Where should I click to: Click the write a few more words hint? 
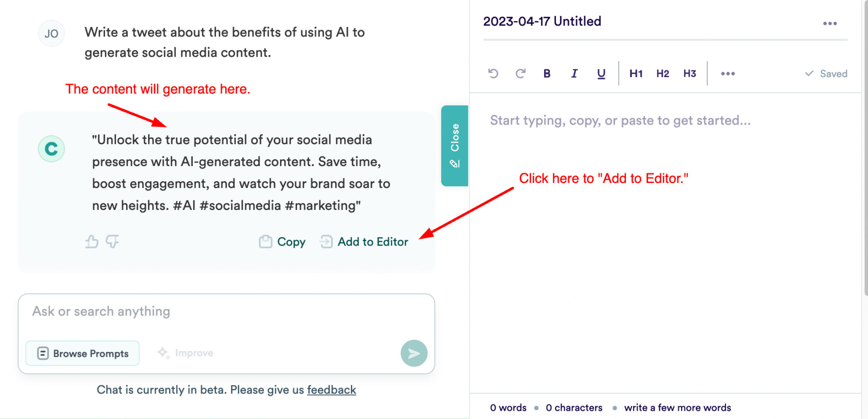[x=677, y=408]
